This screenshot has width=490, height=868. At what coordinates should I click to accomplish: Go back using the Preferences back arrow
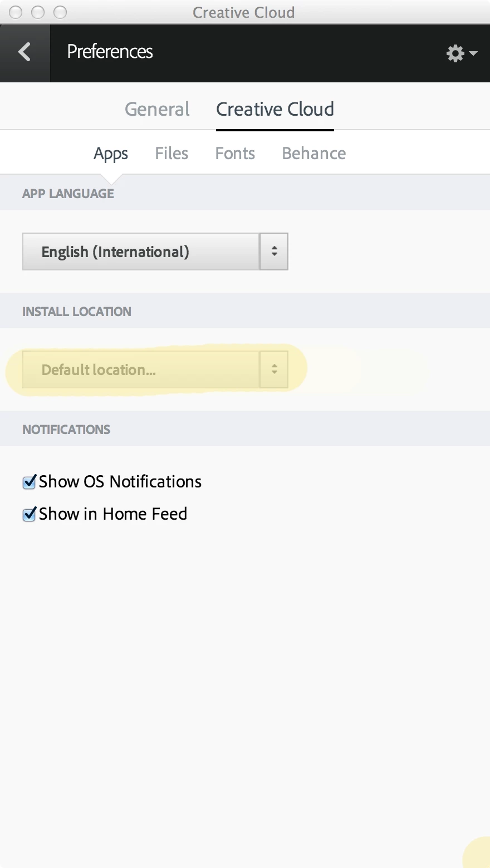[24, 53]
